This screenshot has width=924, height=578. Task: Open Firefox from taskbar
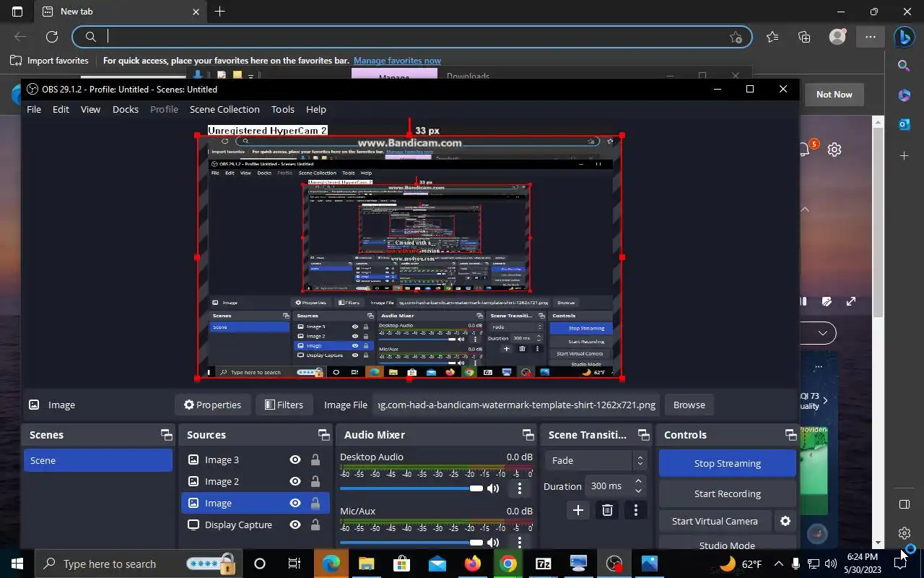(x=473, y=564)
